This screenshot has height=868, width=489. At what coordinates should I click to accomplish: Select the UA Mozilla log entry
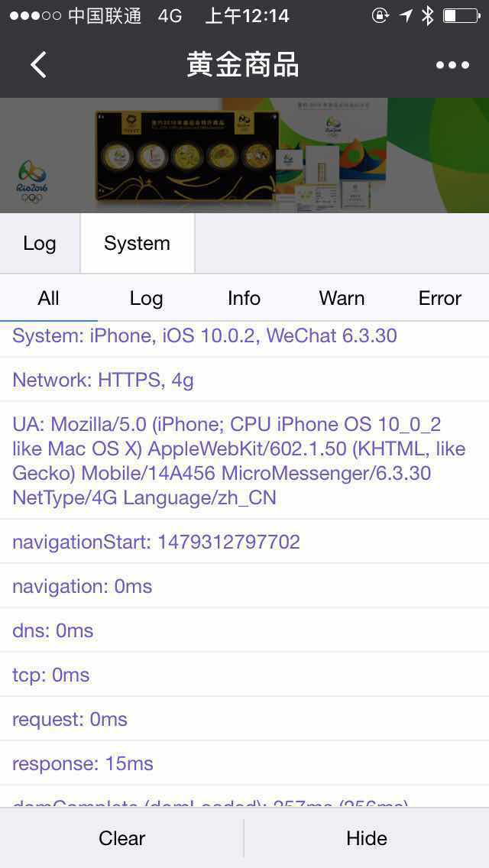tap(244, 462)
